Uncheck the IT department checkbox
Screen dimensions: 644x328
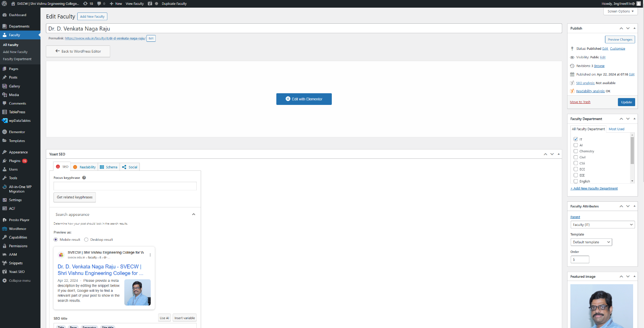click(576, 139)
